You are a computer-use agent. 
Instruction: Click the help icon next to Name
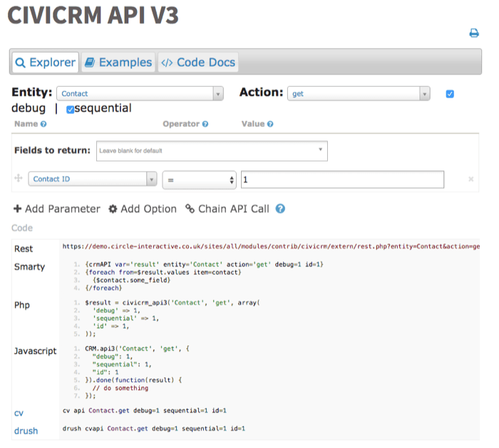click(x=43, y=124)
